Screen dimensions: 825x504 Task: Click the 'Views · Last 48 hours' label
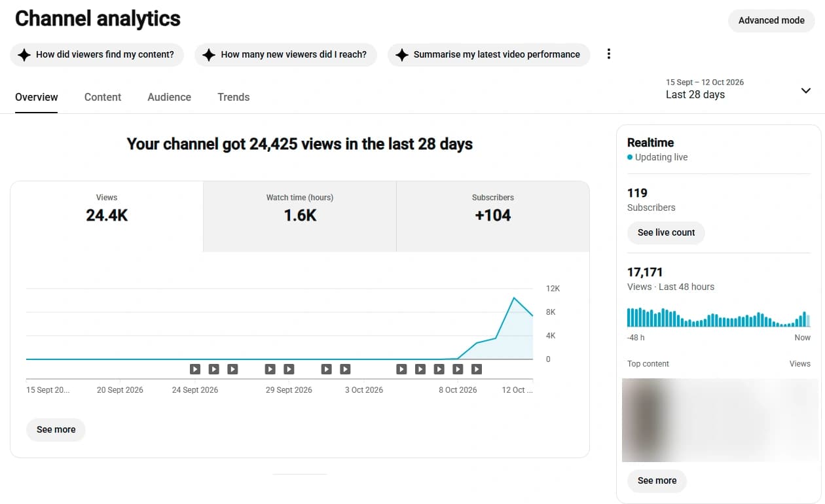pyautogui.click(x=670, y=287)
